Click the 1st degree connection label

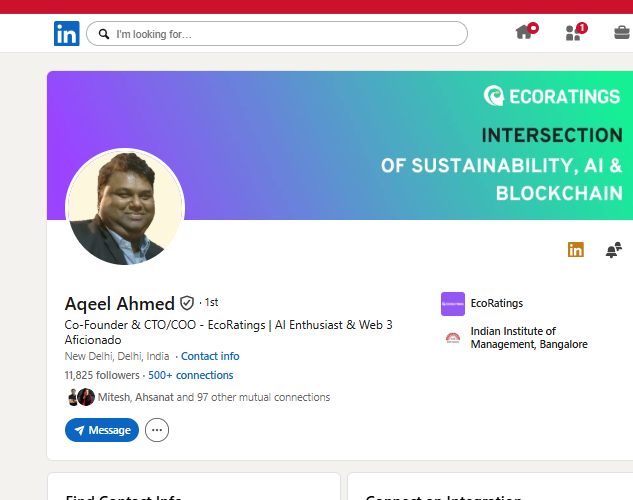pos(211,302)
